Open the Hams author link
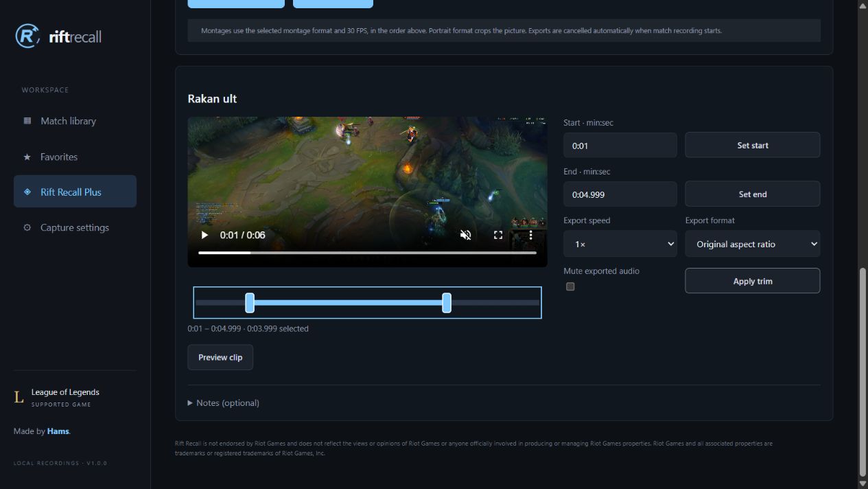This screenshot has width=868, height=489. pyautogui.click(x=58, y=431)
